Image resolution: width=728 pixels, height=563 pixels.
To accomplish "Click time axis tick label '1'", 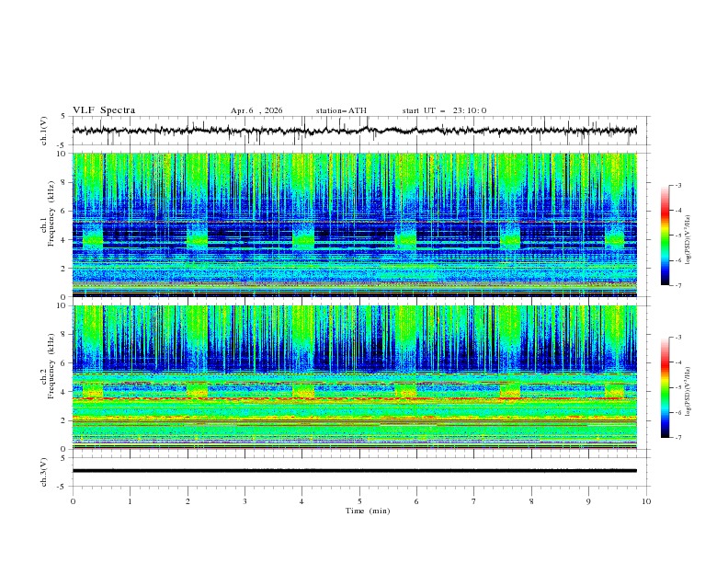I will (x=130, y=501).
